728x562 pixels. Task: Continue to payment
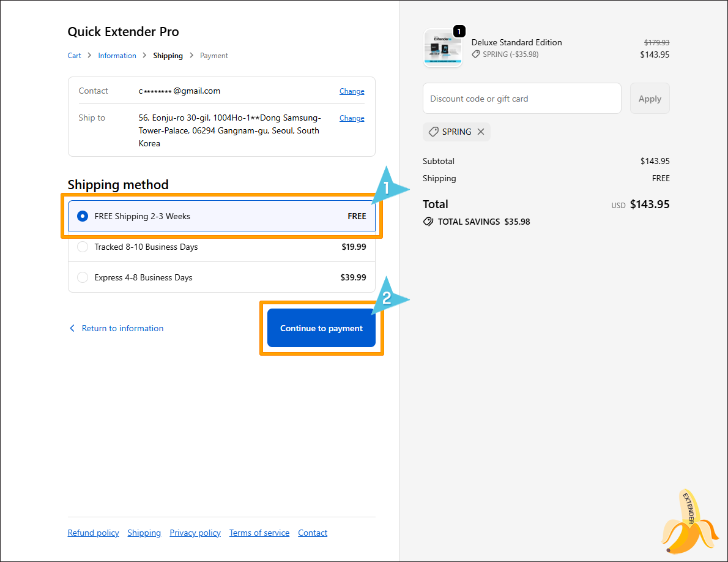pos(321,328)
